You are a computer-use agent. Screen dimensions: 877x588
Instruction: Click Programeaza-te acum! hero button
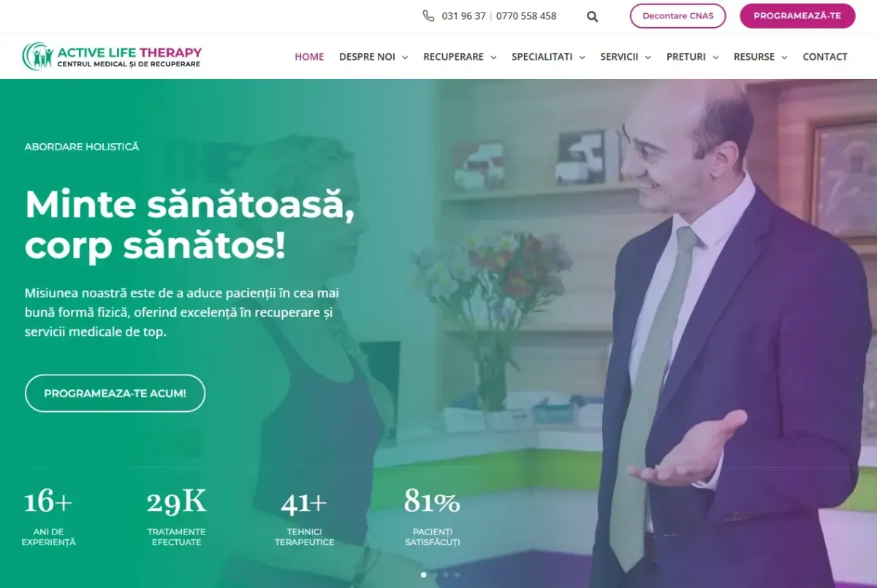coord(115,393)
